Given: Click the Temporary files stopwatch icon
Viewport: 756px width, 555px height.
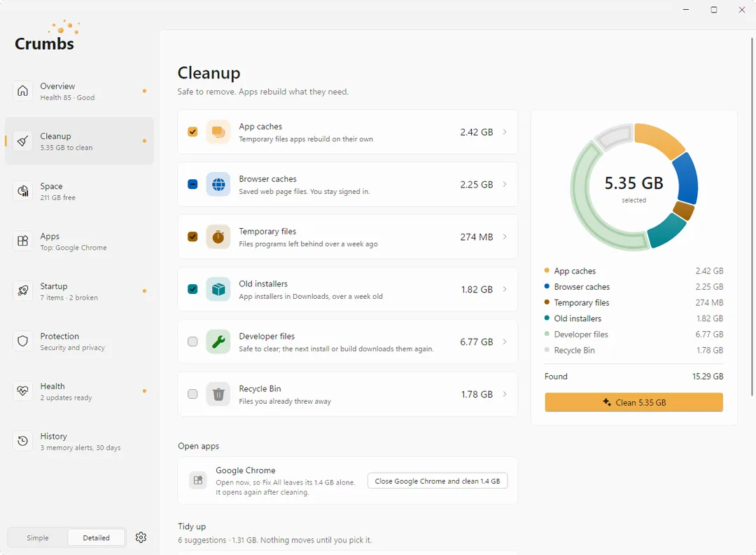Looking at the screenshot, I should pos(218,237).
